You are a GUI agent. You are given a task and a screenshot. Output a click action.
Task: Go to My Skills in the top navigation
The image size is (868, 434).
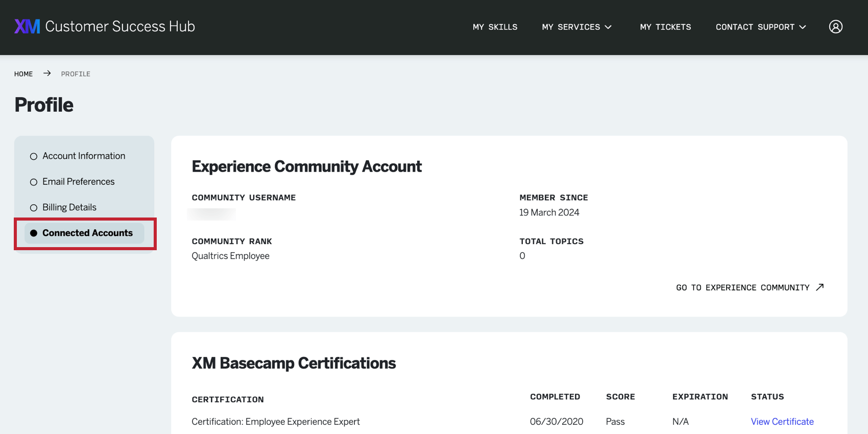tap(495, 27)
